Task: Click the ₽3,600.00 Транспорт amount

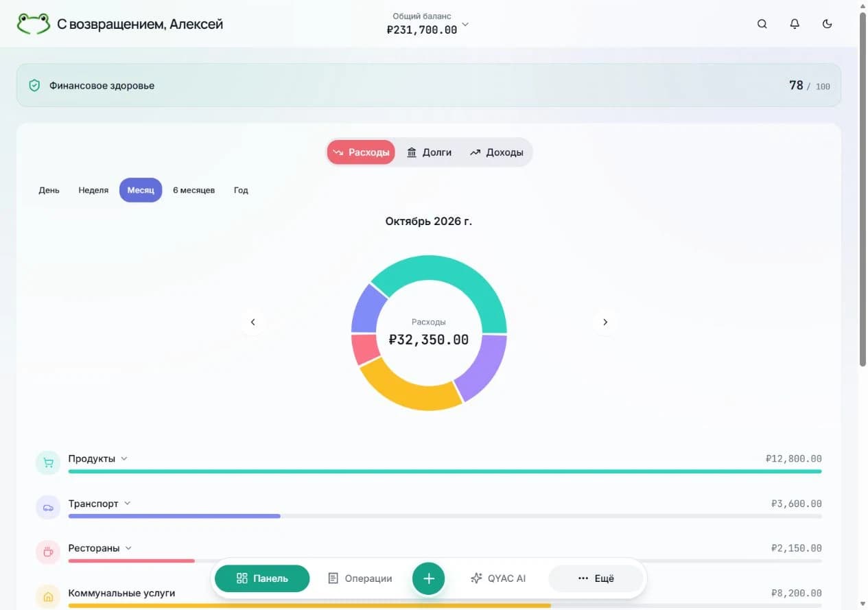Action: 797,504
